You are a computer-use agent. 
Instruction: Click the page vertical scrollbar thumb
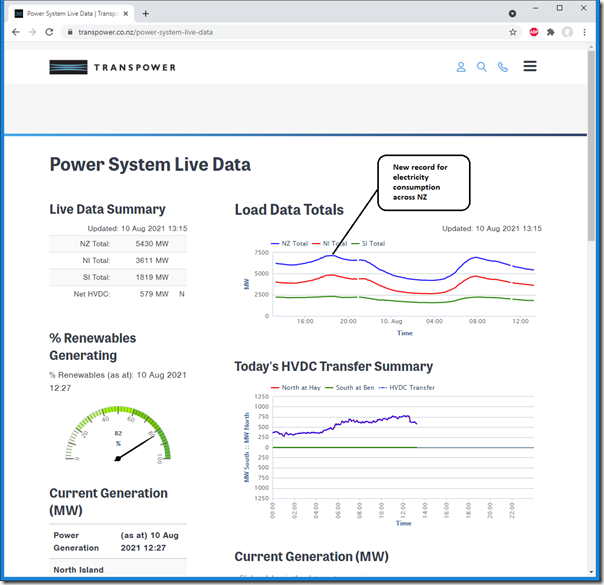(591, 146)
